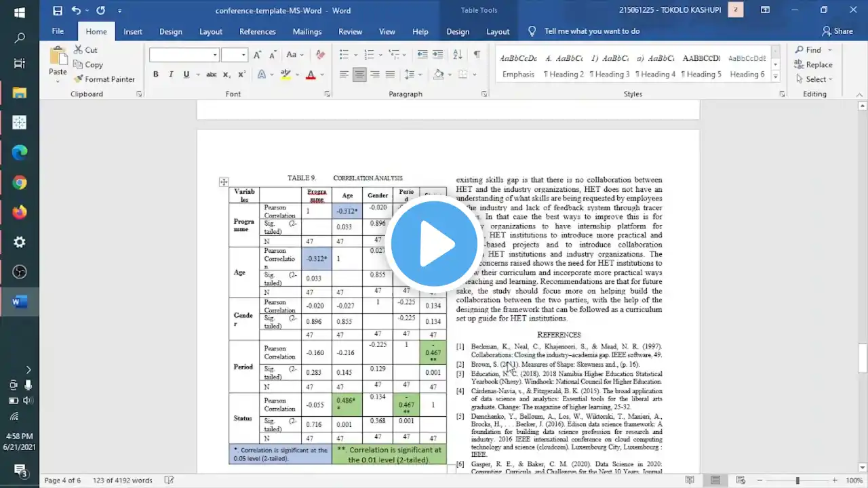Open the font name dropdown
The height and width of the screenshot is (488, 868).
pyautogui.click(x=215, y=55)
